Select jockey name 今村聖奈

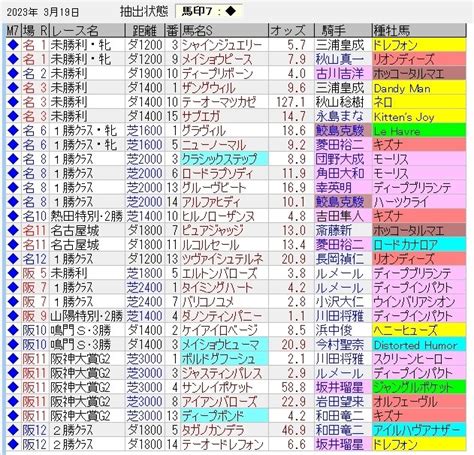[x=340, y=344]
